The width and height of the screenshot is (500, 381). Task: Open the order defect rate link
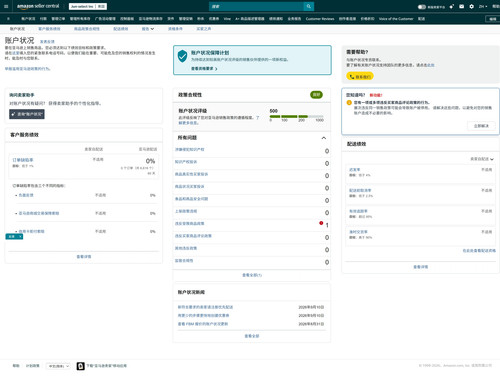[x=23, y=160]
